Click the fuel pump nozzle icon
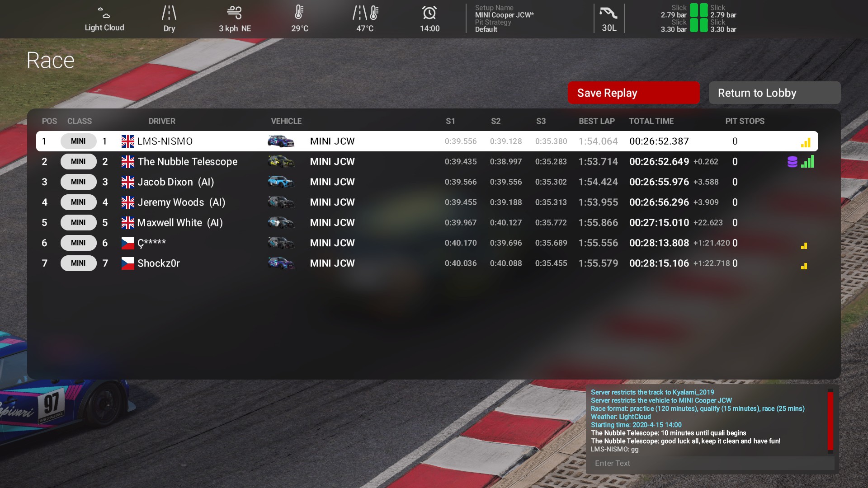868x488 pixels. 609,12
